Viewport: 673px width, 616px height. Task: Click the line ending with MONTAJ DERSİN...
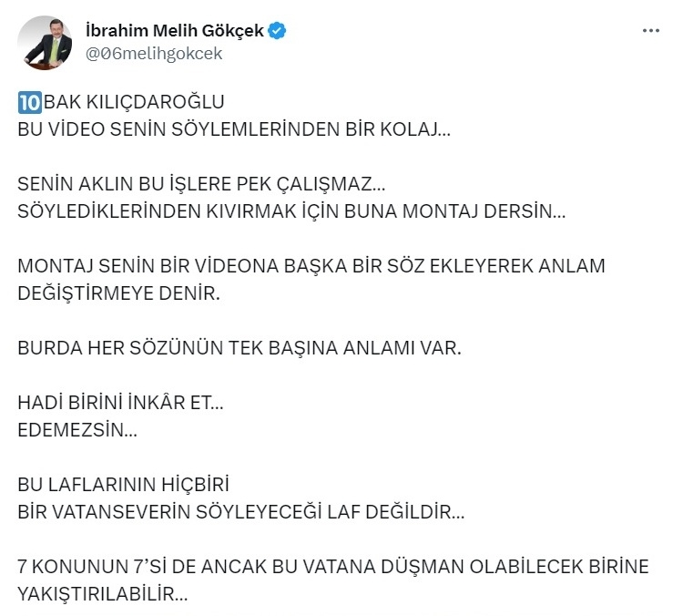click(291, 211)
